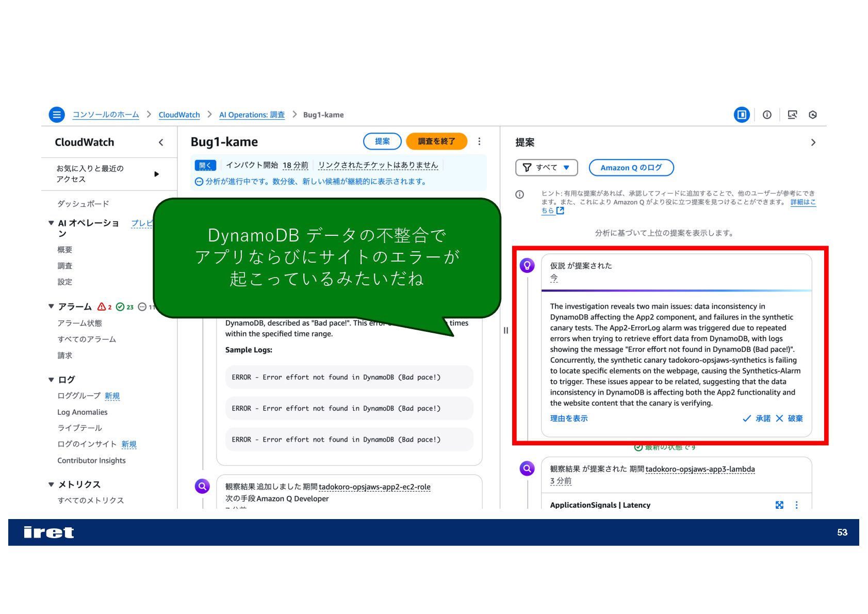Collapse the メトリクス section triangle
Image resolution: width=868 pixels, height=614 pixels.
click(x=51, y=484)
